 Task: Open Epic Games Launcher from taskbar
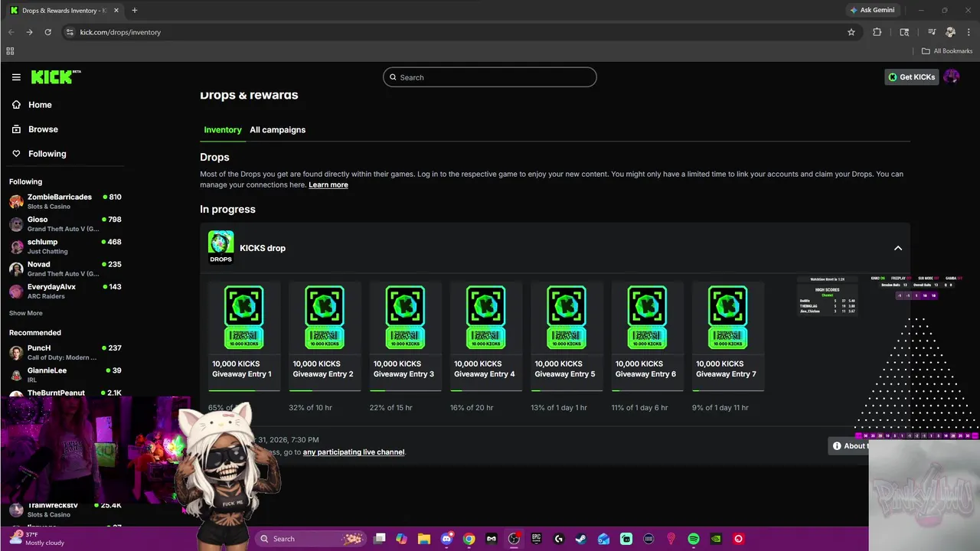537,539
